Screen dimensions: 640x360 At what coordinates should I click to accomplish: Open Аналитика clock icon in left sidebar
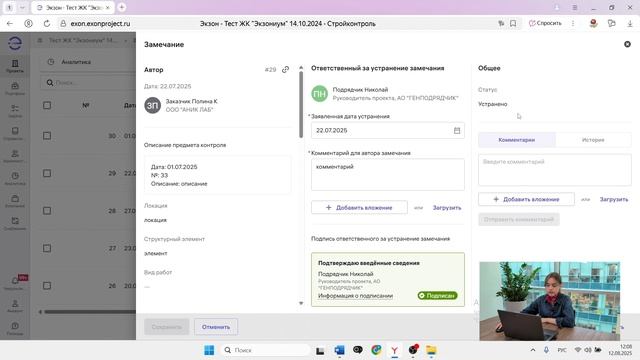tap(15, 178)
